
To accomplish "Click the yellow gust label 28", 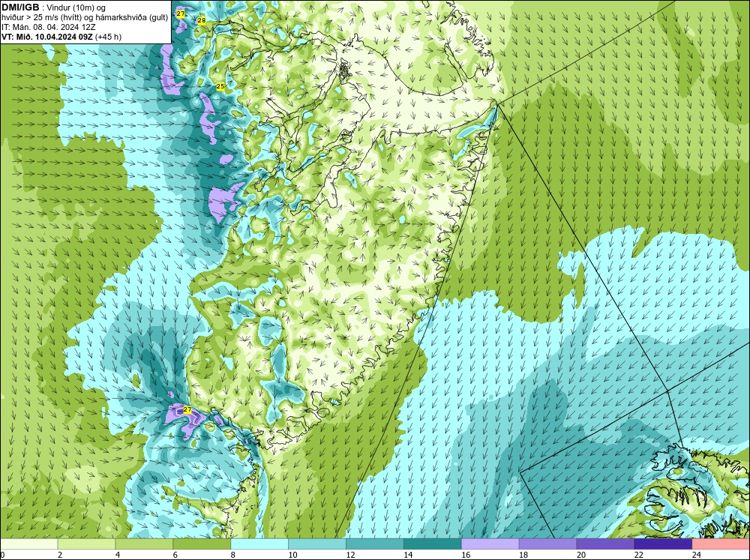I will 201,20.
